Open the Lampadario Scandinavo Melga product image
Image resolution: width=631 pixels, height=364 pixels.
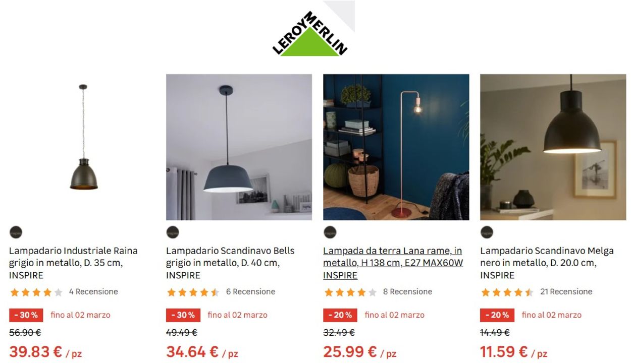click(x=553, y=147)
